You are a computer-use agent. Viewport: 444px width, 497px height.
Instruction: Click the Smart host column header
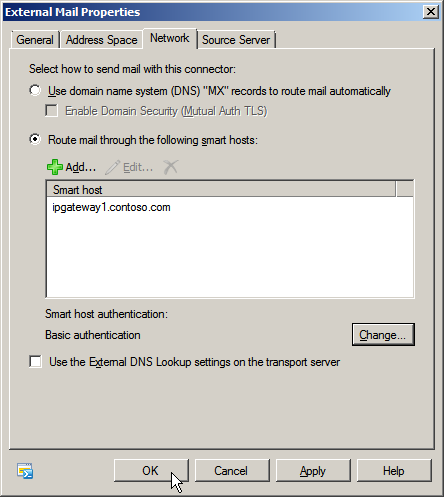(221, 189)
